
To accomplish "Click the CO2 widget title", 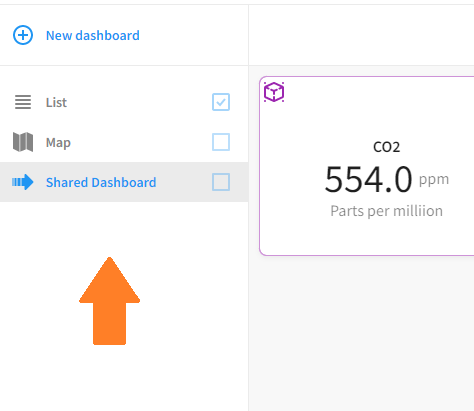I will pos(386,147).
